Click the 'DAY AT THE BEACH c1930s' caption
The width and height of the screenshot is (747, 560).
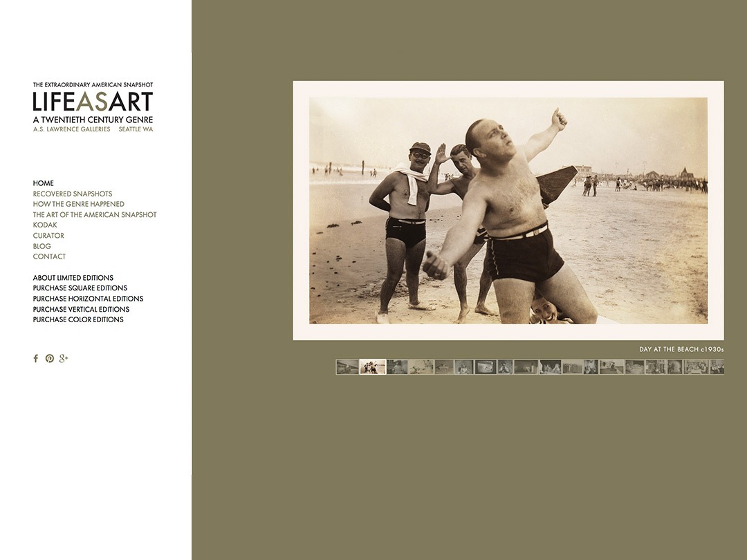(x=681, y=350)
